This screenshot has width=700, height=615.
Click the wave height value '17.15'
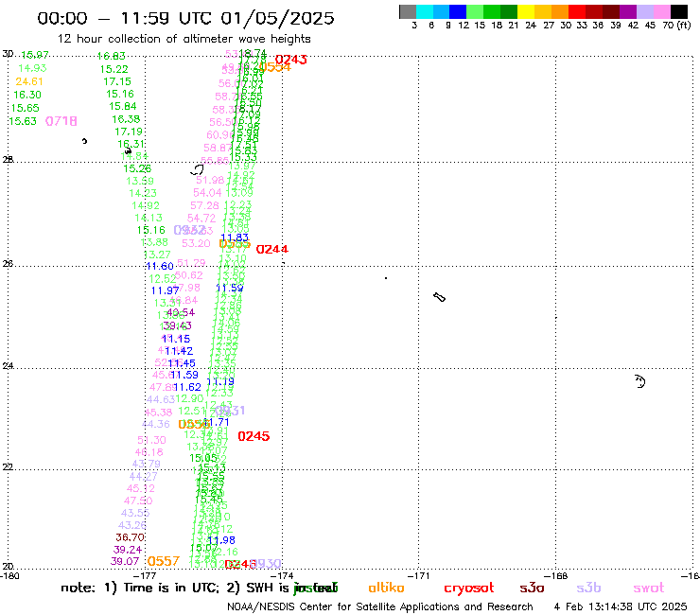coord(117,81)
